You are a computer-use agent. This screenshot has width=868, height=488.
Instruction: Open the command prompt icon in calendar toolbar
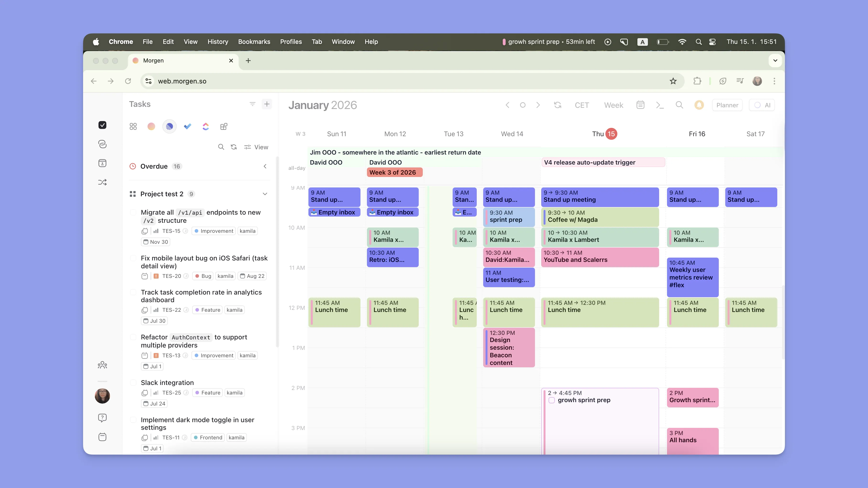[660, 105]
